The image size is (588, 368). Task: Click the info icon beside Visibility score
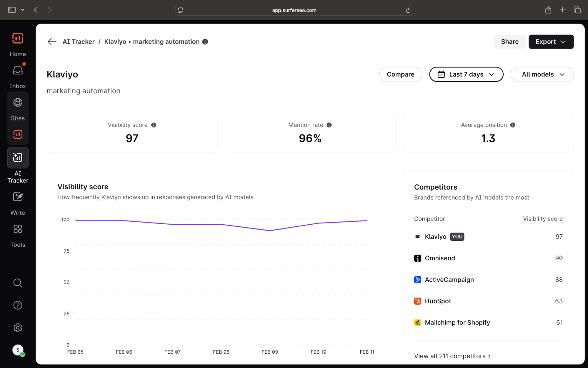[x=154, y=125]
